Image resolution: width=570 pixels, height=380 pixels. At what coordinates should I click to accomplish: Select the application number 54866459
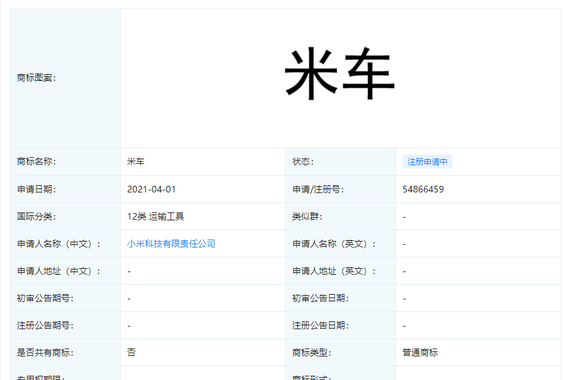tap(423, 189)
